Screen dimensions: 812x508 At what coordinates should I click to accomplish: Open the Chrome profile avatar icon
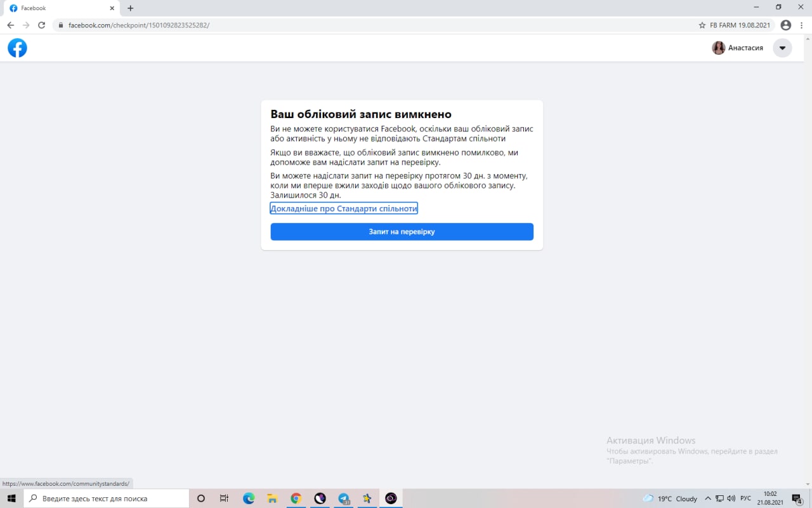click(786, 25)
